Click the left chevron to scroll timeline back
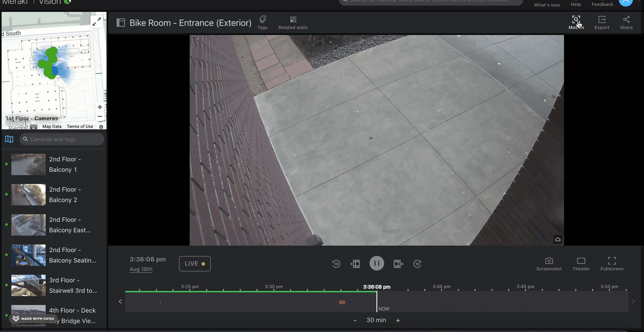 click(120, 301)
